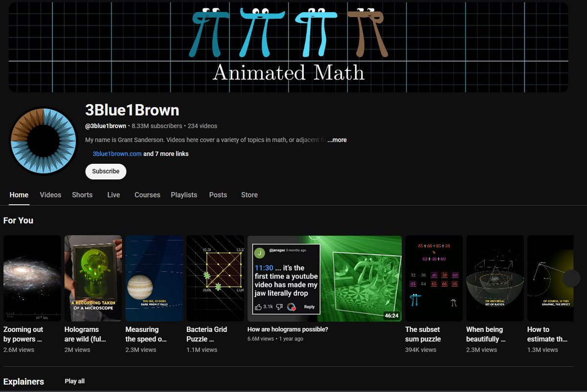This screenshot has width=587, height=392.
Task: Open Jupiter 'Measuring the speed' short thumbnail
Action: click(154, 278)
